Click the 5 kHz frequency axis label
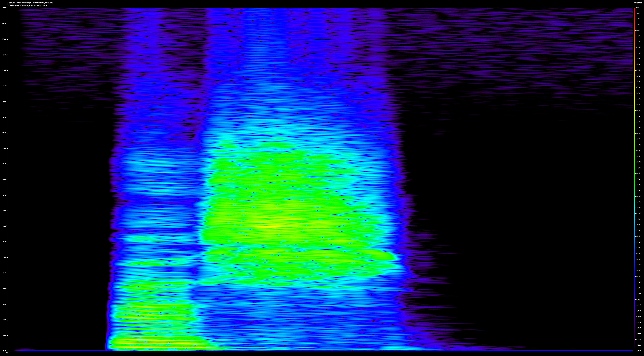 point(4,273)
